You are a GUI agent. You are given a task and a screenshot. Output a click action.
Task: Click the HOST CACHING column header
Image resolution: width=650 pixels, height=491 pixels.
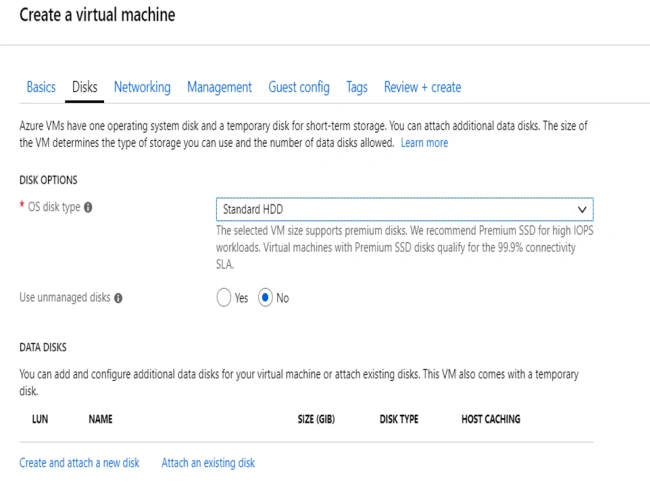tap(491, 419)
